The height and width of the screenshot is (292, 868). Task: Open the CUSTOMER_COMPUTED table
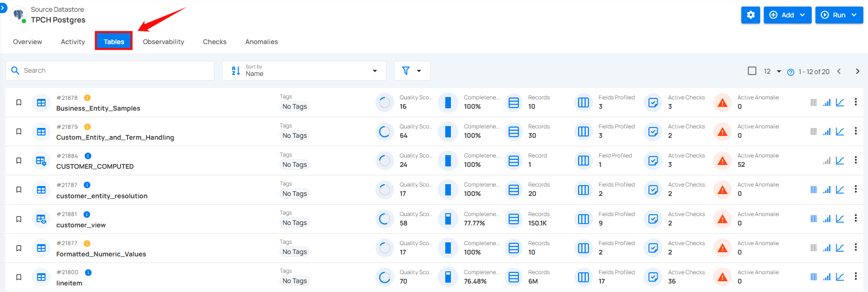(95, 166)
